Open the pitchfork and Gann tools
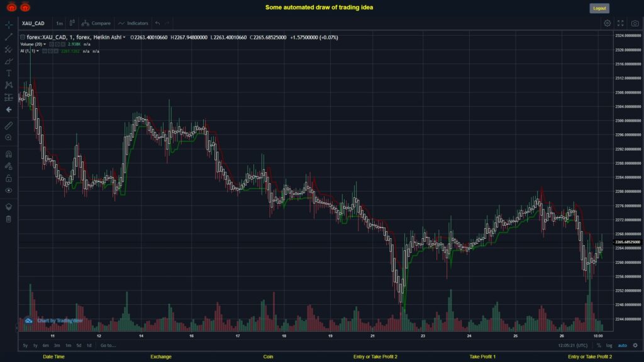Viewport: 644px width, 362px height. (9, 49)
